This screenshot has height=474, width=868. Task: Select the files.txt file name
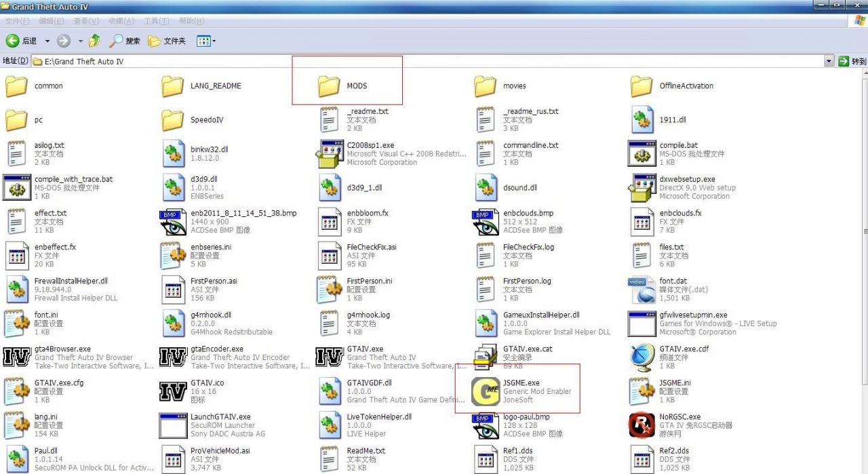(x=672, y=247)
